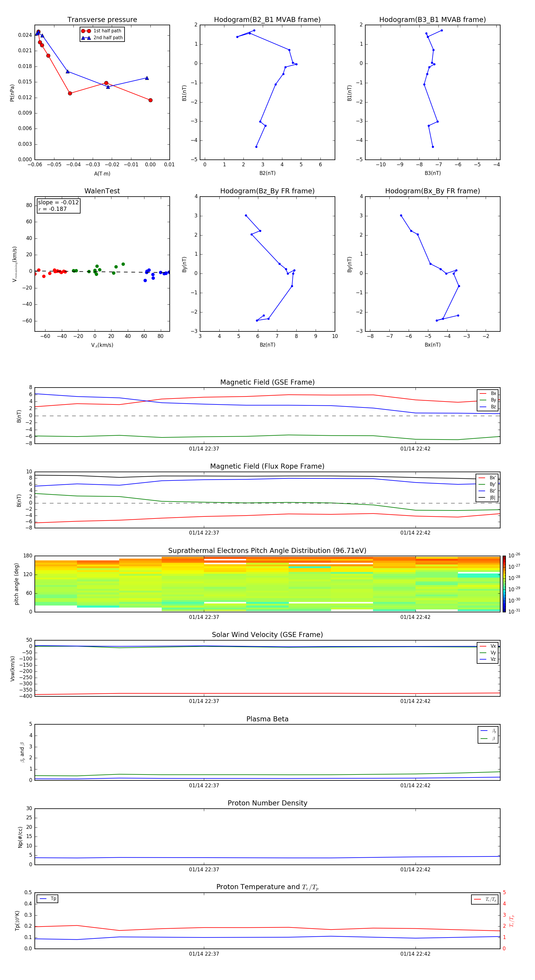This screenshot has width=535, height=980.
Task: Select the "1st half path" legend entry
Action: [x=102, y=31]
